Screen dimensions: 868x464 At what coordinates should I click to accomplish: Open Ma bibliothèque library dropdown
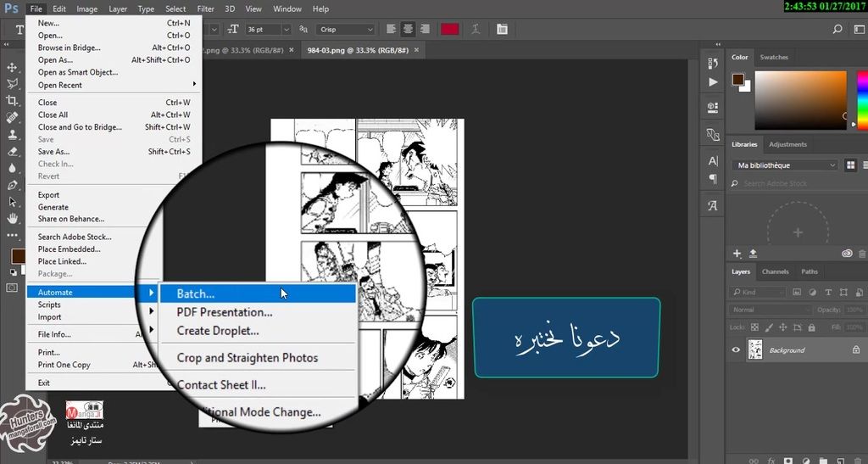pos(784,165)
